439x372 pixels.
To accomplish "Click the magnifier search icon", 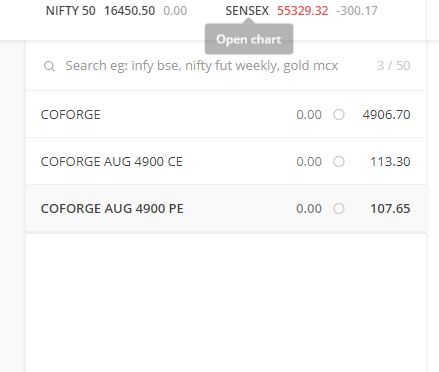I will pos(49,66).
